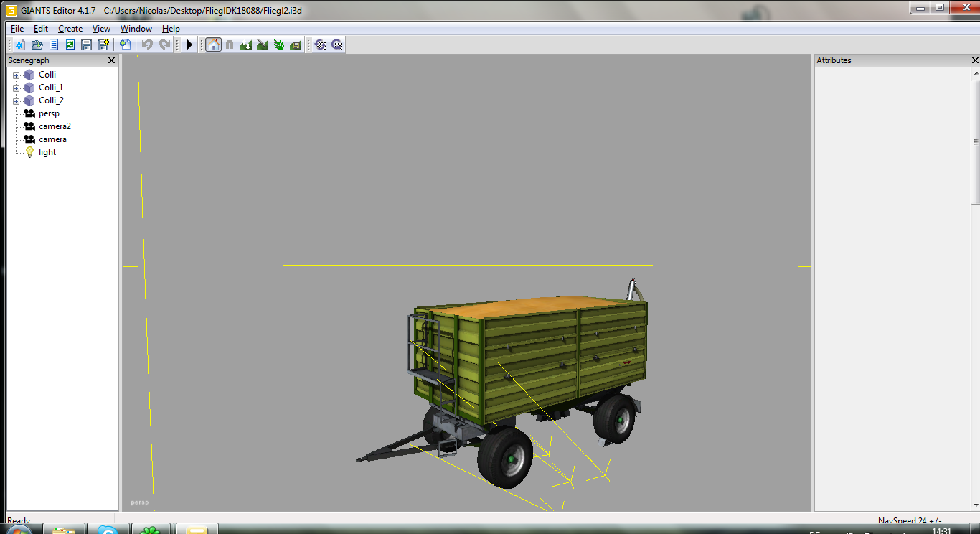Expand the Colli_2 tree node
The width and height of the screenshot is (980, 534).
point(16,101)
